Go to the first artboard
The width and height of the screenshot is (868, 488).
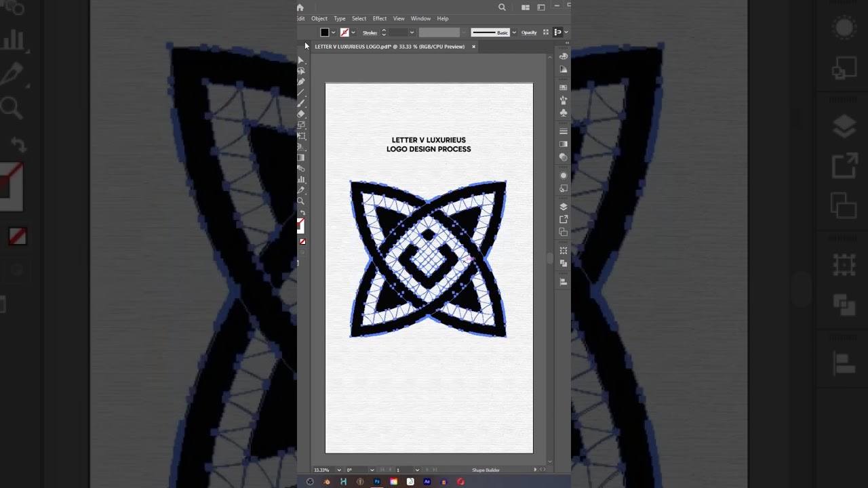382,470
